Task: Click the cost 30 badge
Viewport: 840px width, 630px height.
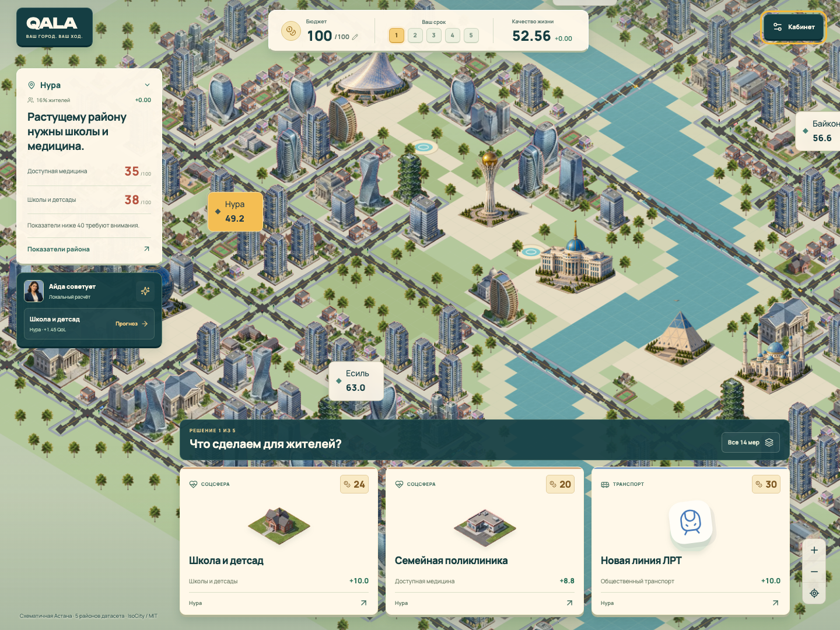Action: point(766,484)
